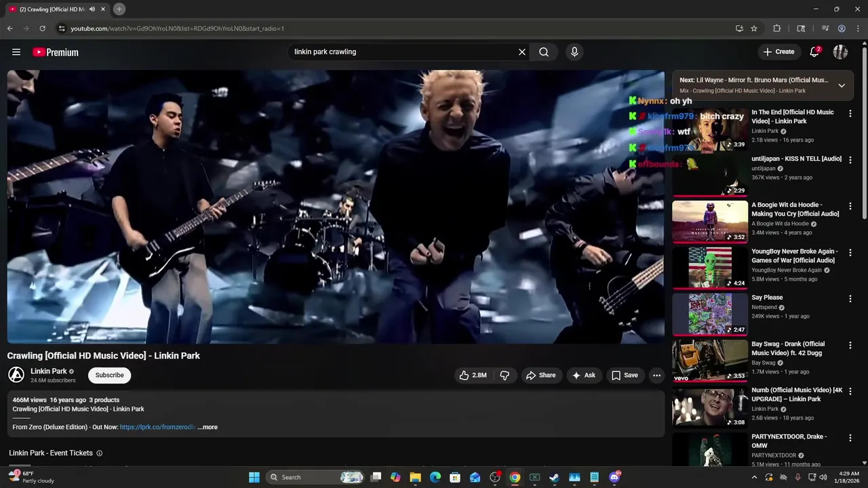Viewport: 868px width, 488px height.
Task: Open Linkin Park channel avatar
Action: tap(16, 375)
